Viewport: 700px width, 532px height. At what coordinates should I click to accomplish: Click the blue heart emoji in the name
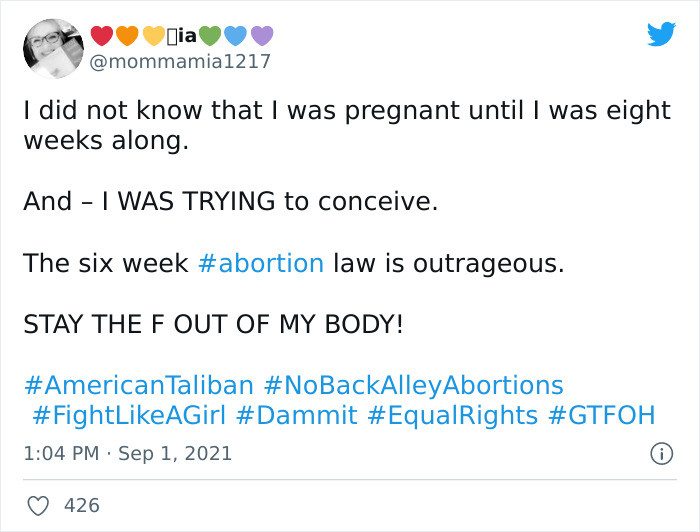[235, 37]
